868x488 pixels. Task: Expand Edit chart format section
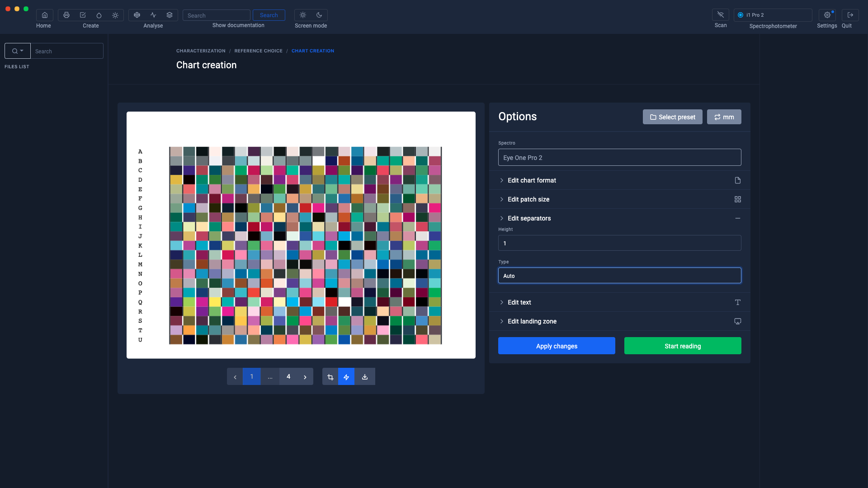pos(620,180)
